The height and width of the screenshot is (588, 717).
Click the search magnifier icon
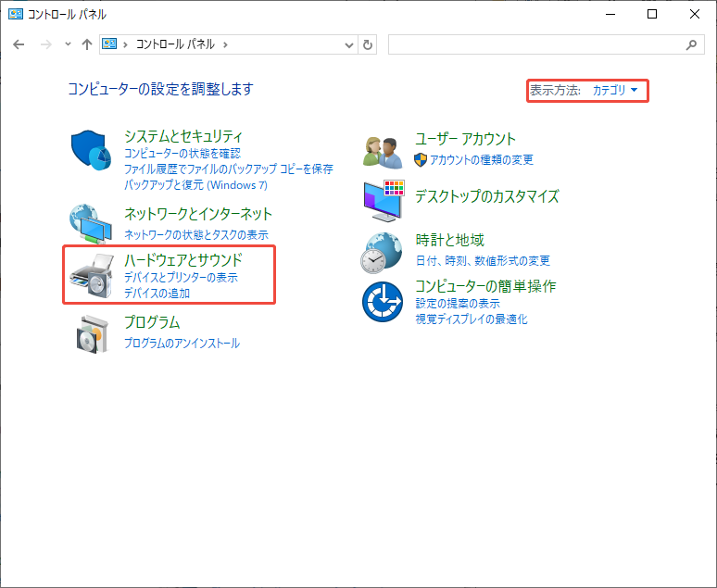click(691, 44)
